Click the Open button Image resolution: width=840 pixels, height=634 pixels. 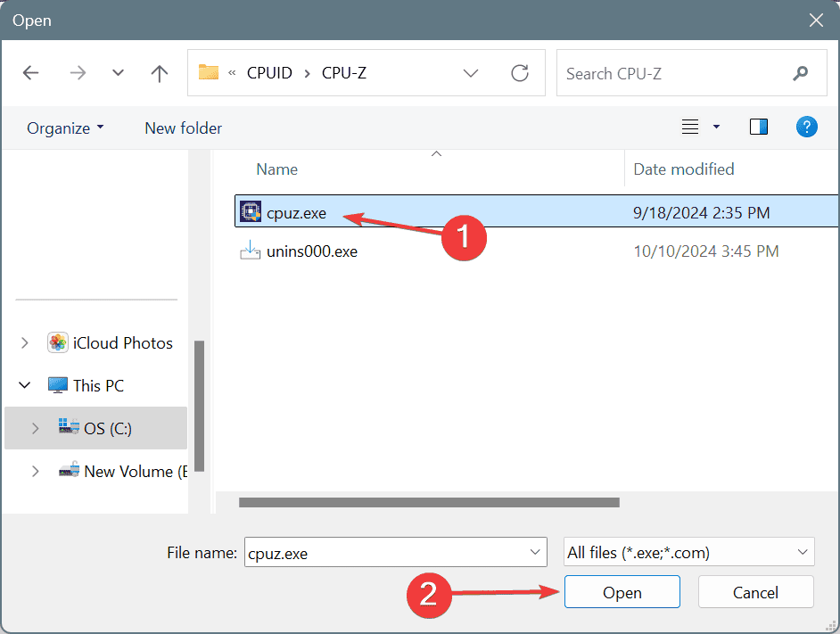click(622, 592)
